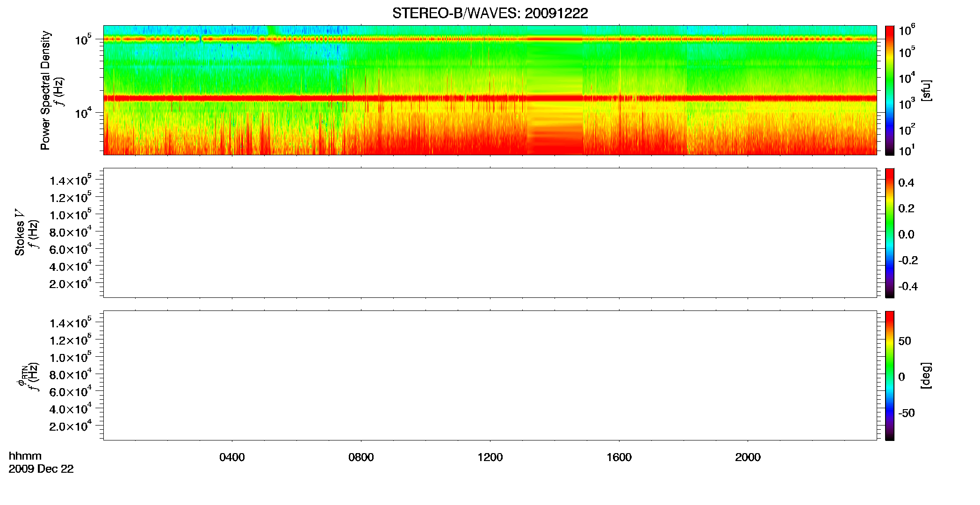
Task: Click the empty phi RTN plot panel
Action: [x=490, y=375]
